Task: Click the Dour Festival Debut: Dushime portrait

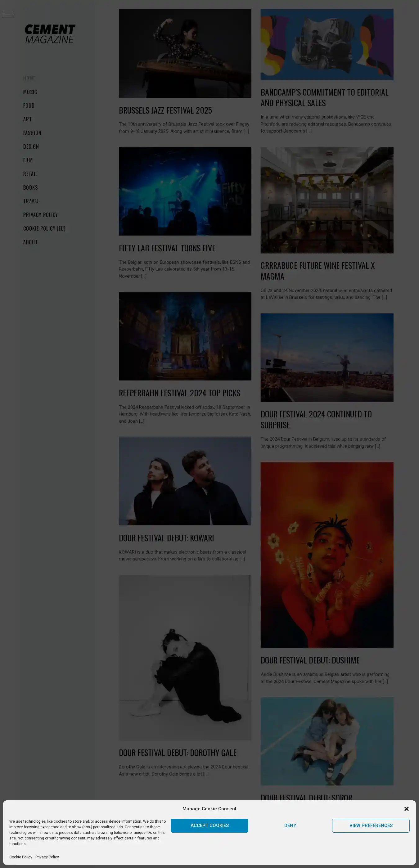Action: pyautogui.click(x=327, y=554)
